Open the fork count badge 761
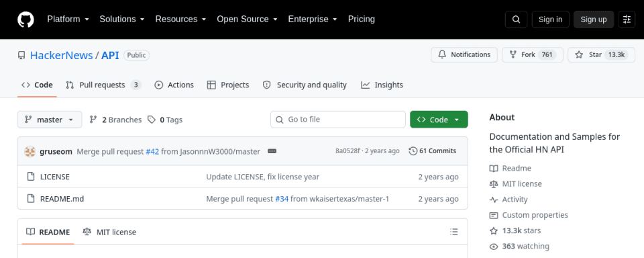The width and height of the screenshot is (644, 258). click(547, 54)
